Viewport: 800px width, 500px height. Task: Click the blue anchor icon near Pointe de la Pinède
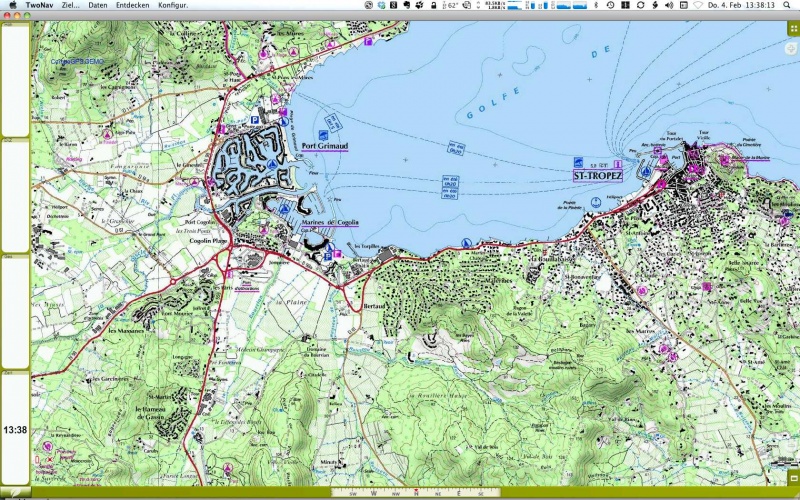click(595, 202)
